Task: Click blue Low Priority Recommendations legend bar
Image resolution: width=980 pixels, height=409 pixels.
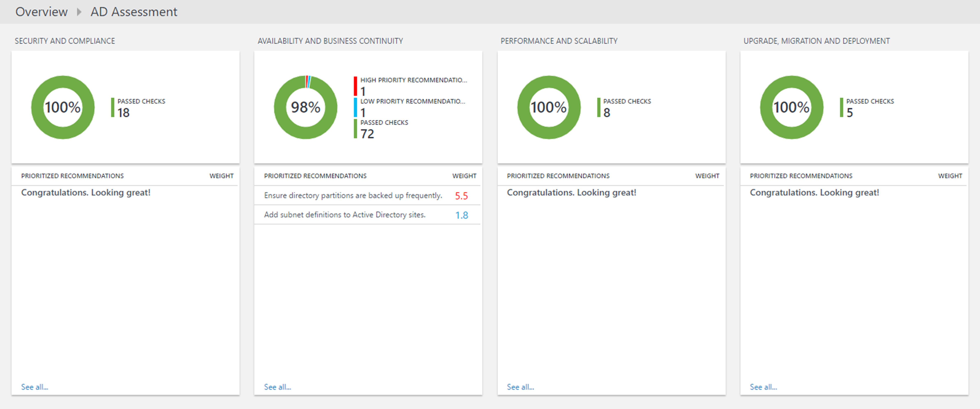Action: 355,107
